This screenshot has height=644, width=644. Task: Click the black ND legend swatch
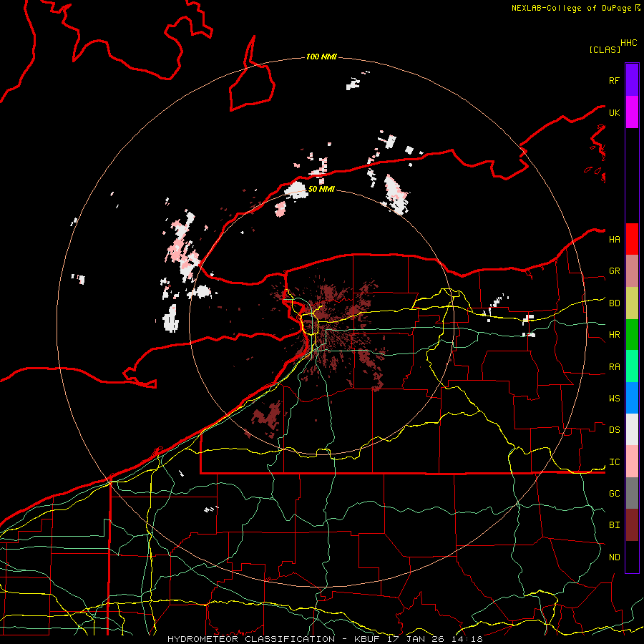point(632,557)
